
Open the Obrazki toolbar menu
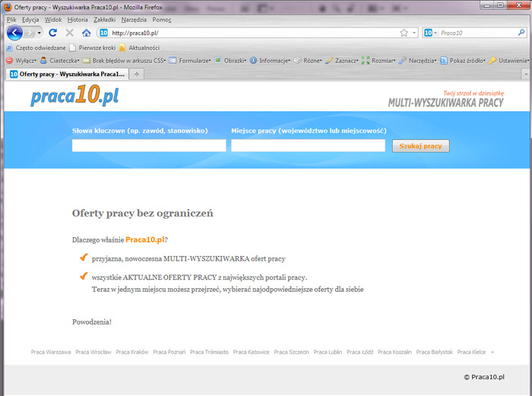[230, 61]
